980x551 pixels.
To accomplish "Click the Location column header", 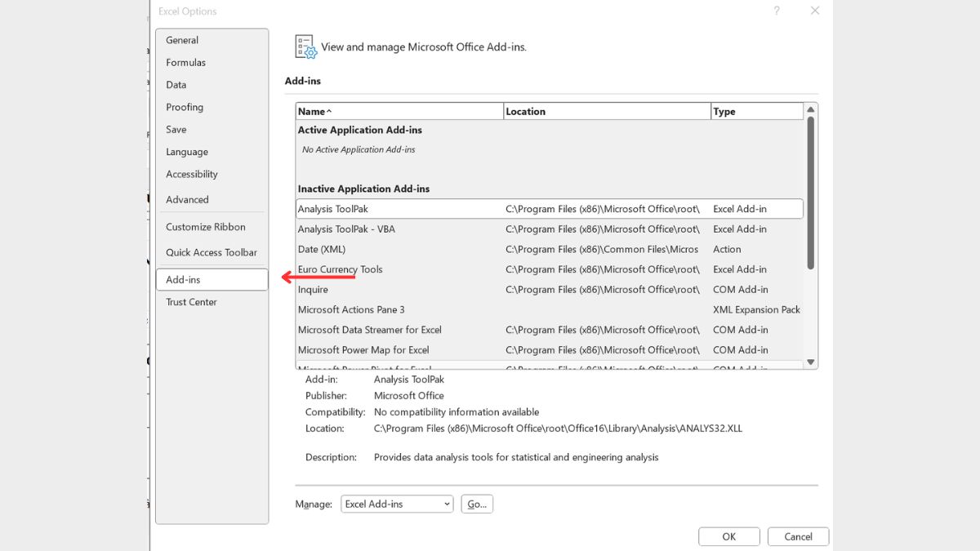I will pyautogui.click(x=607, y=112).
